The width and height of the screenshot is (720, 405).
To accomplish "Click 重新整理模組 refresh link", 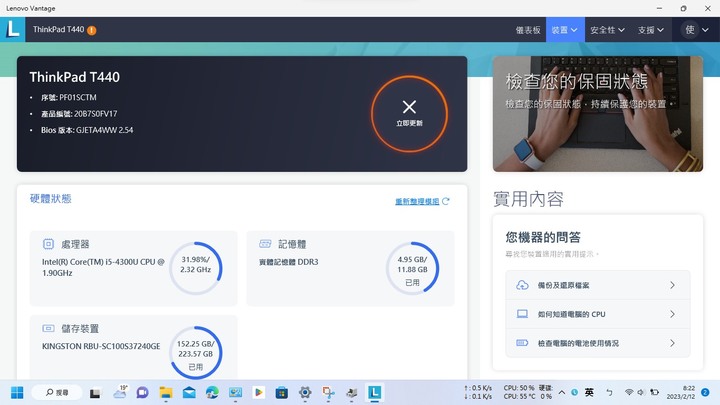I will (x=417, y=201).
